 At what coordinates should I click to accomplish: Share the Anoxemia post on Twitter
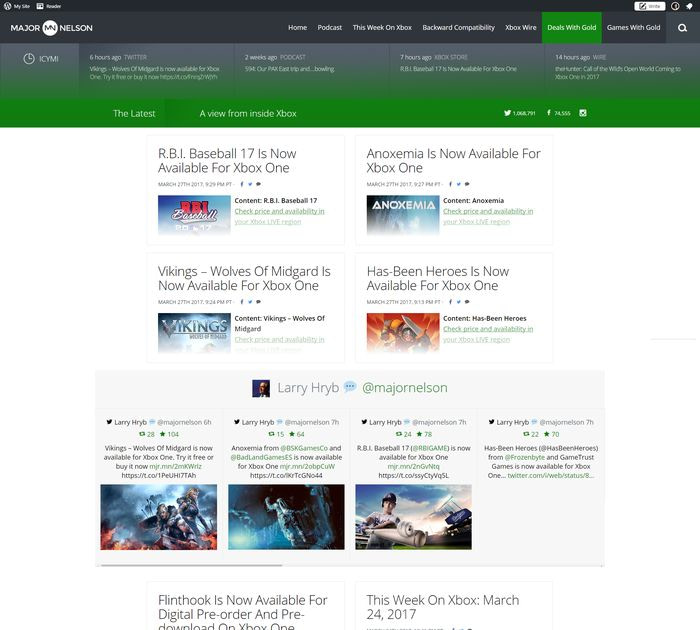[x=458, y=184]
